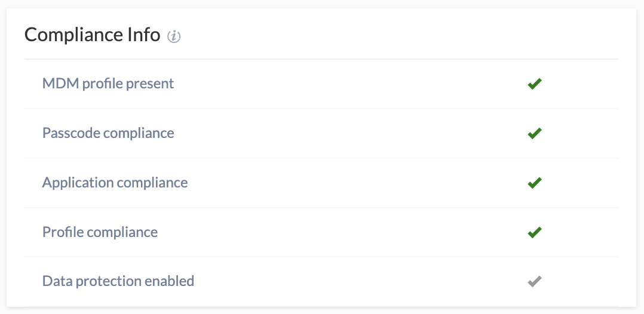Viewport: 644px width, 314px height.
Task: Open the Application compliance label
Action: pos(115,183)
